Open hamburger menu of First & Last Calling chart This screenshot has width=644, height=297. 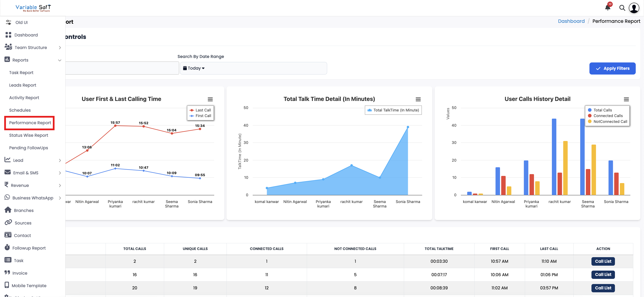click(x=210, y=99)
